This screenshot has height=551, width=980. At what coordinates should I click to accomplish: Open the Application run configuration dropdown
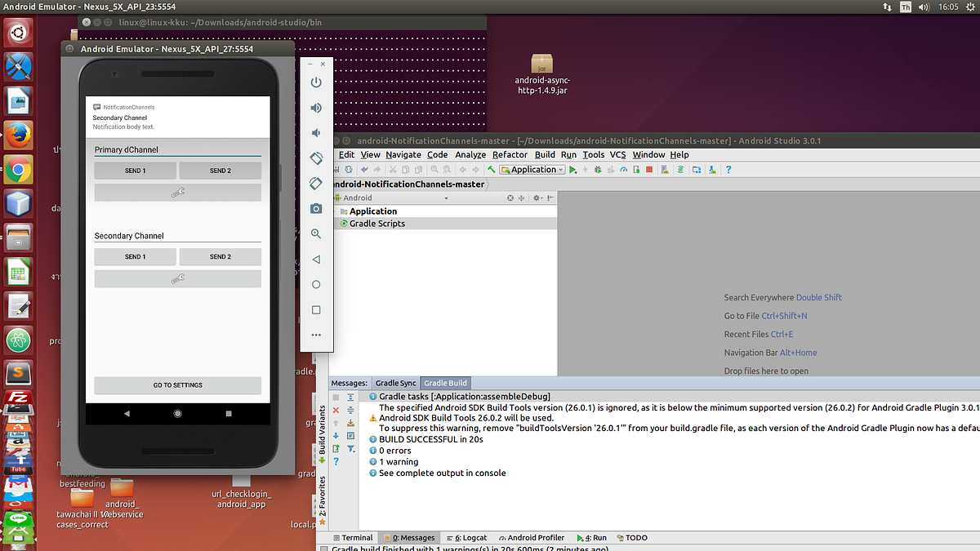(532, 170)
